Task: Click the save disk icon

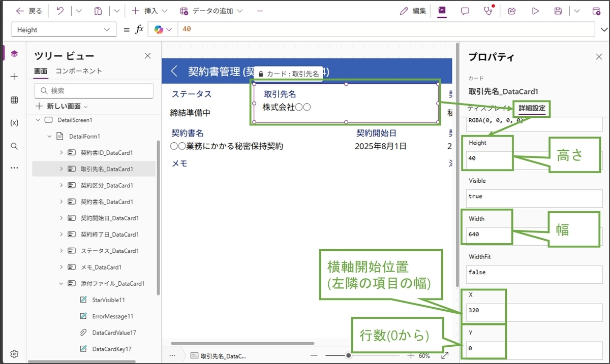Action: 558,11
